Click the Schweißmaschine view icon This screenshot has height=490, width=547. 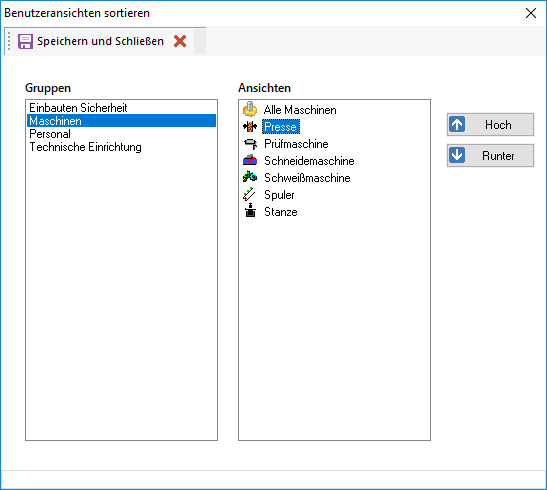point(250,177)
